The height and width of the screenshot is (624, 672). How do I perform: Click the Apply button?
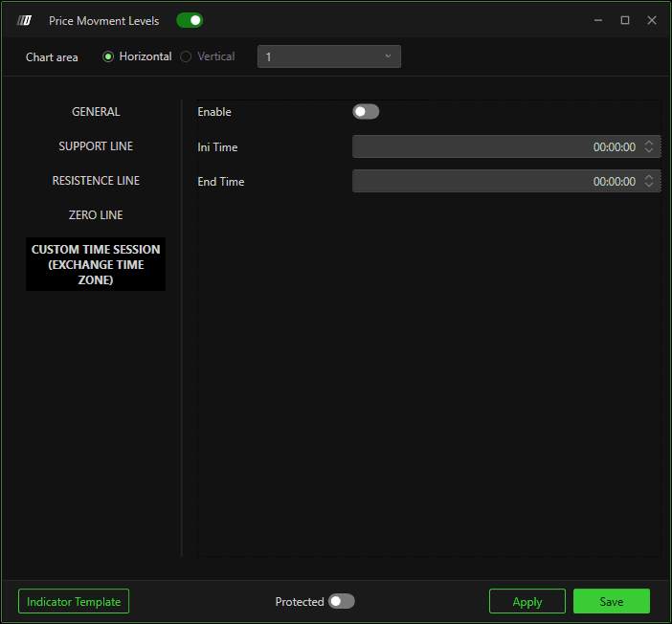pos(527,601)
